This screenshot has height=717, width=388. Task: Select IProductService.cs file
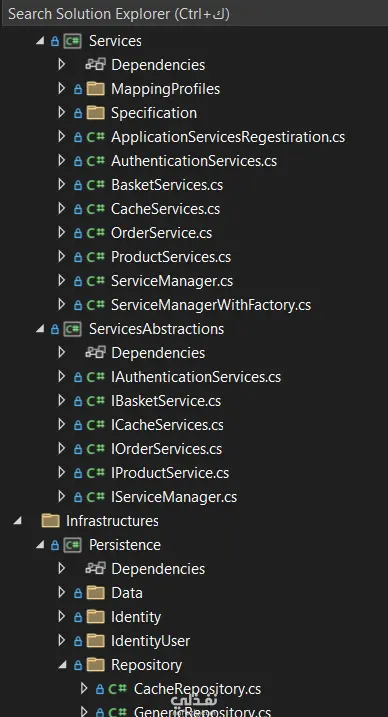(x=170, y=472)
